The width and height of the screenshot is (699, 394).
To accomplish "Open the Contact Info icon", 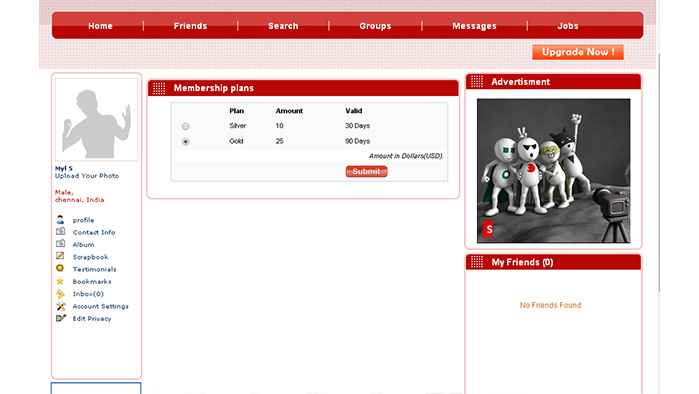I will click(61, 231).
